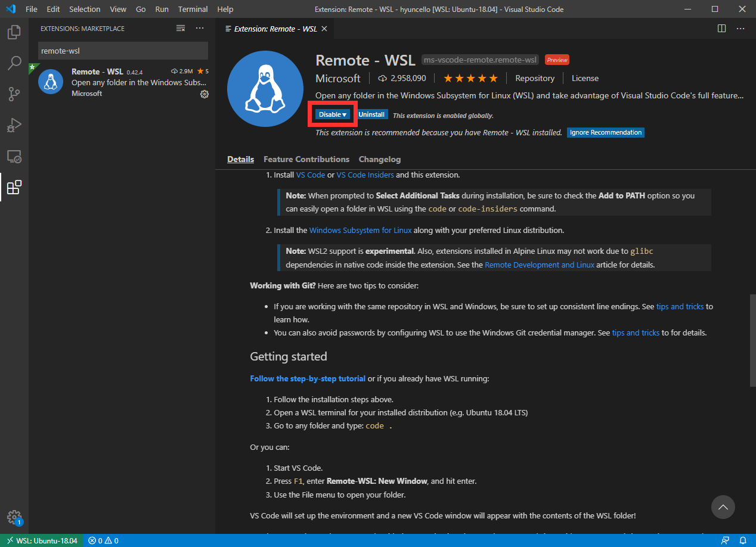Click the errors and warnings status indicator
The width and height of the screenshot is (756, 547).
click(x=104, y=540)
